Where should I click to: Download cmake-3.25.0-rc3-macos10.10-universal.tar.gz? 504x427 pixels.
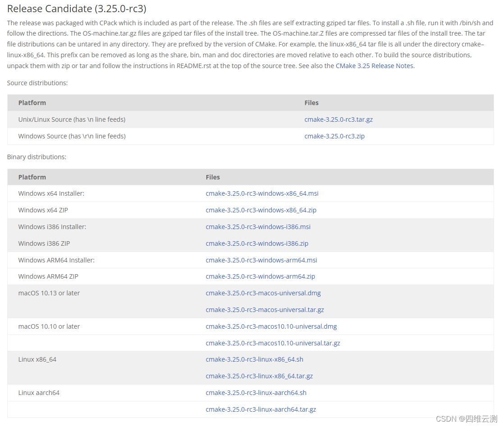pos(273,343)
